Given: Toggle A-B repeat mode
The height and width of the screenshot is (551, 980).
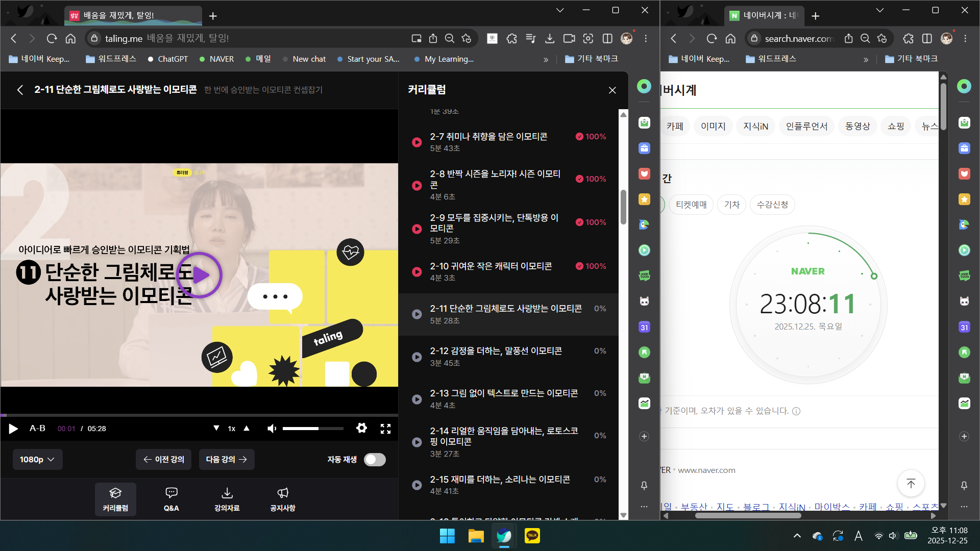Looking at the screenshot, I should [37, 429].
